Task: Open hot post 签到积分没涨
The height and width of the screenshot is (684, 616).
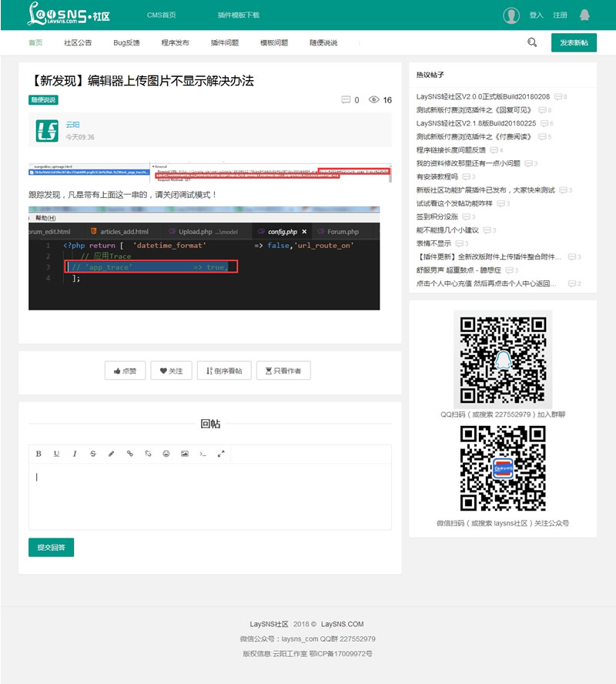Action: [x=437, y=216]
